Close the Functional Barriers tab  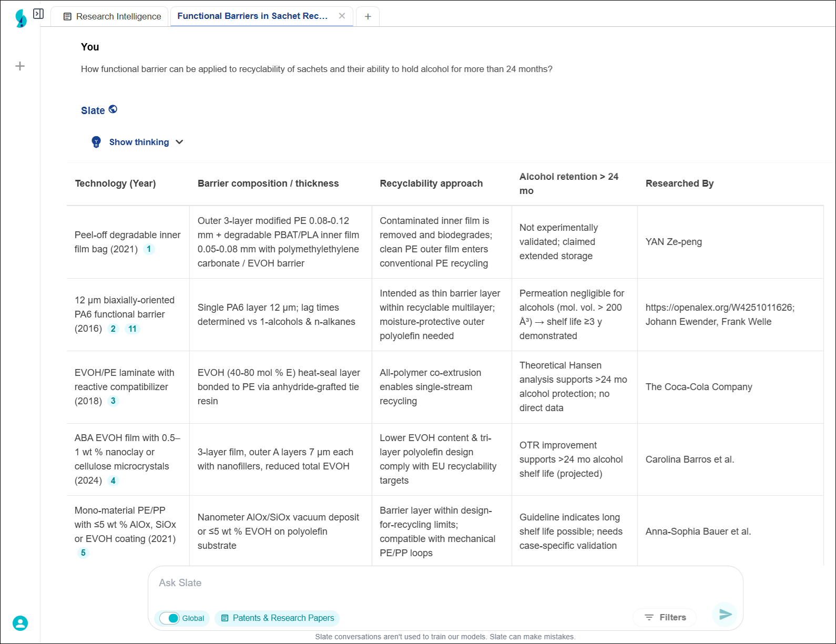[342, 16]
